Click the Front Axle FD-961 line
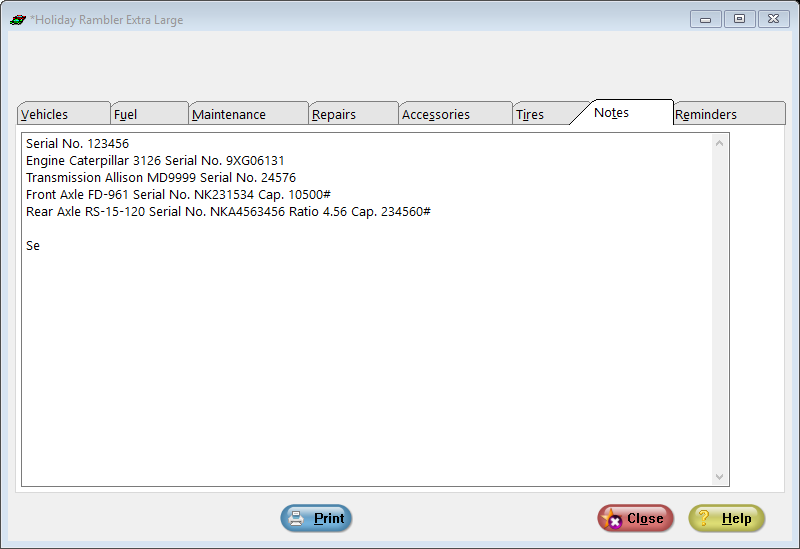Image resolution: width=800 pixels, height=549 pixels. 178,194
